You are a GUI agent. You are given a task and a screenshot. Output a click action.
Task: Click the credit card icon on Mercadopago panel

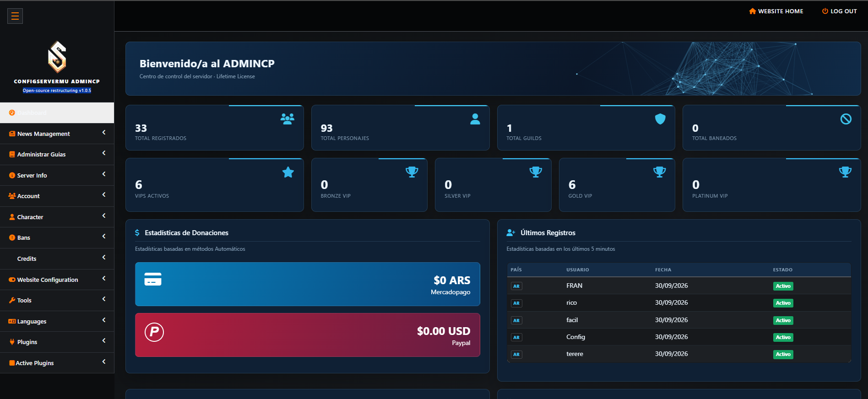click(153, 279)
